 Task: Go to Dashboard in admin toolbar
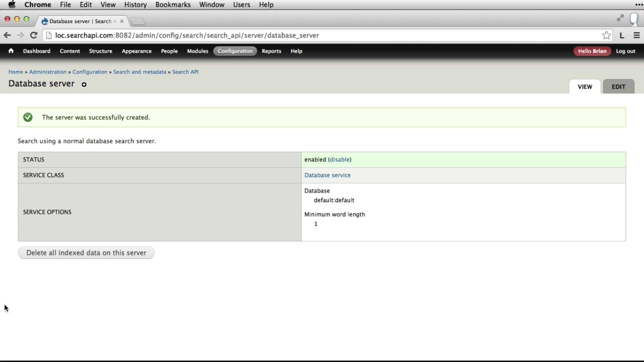[x=37, y=51]
